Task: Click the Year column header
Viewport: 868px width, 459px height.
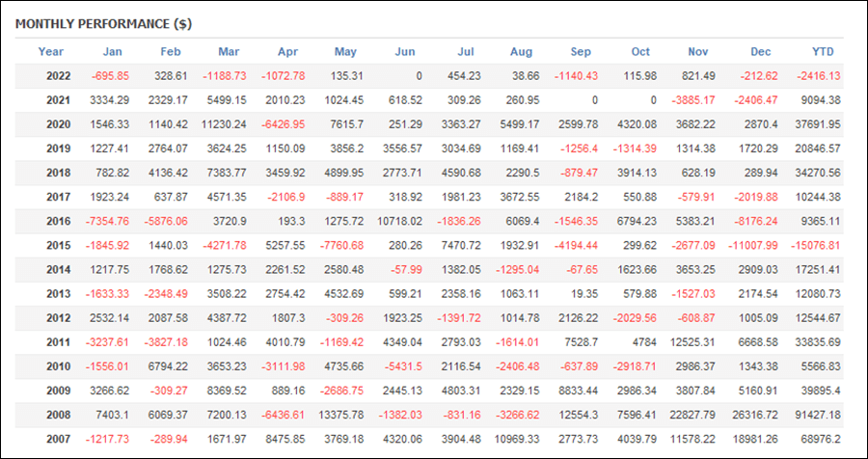Action: tap(51, 51)
